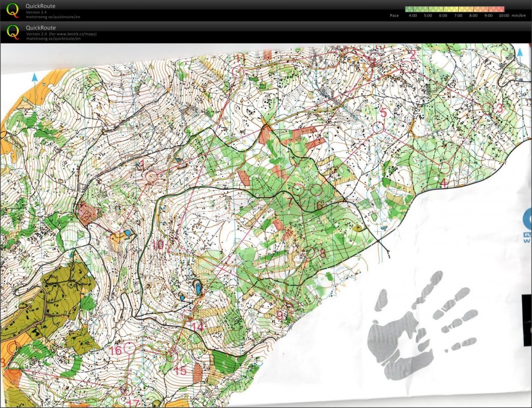Click the yellow 7:00 area of pace scale
The height and width of the screenshot is (408, 532).
click(458, 9)
